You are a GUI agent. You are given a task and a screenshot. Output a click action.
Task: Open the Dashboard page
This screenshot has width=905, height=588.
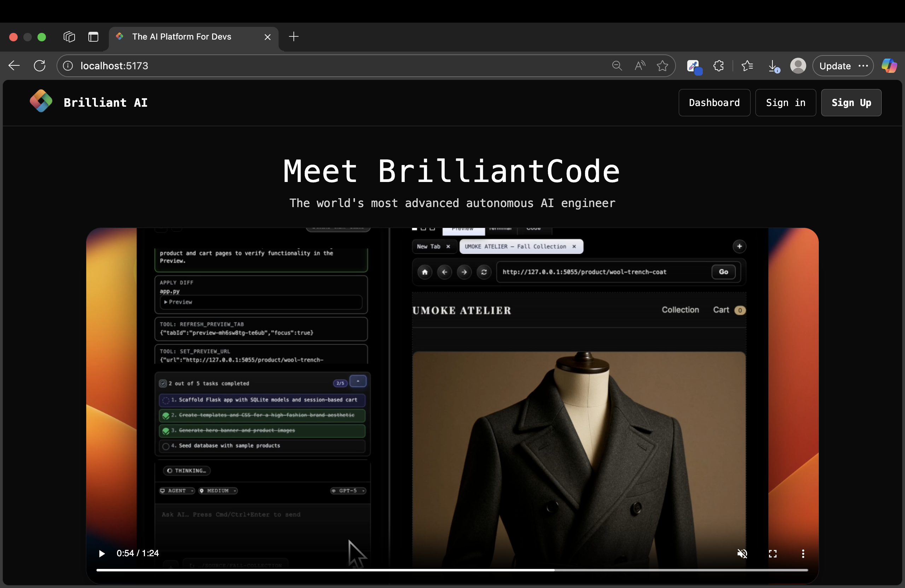[714, 102]
